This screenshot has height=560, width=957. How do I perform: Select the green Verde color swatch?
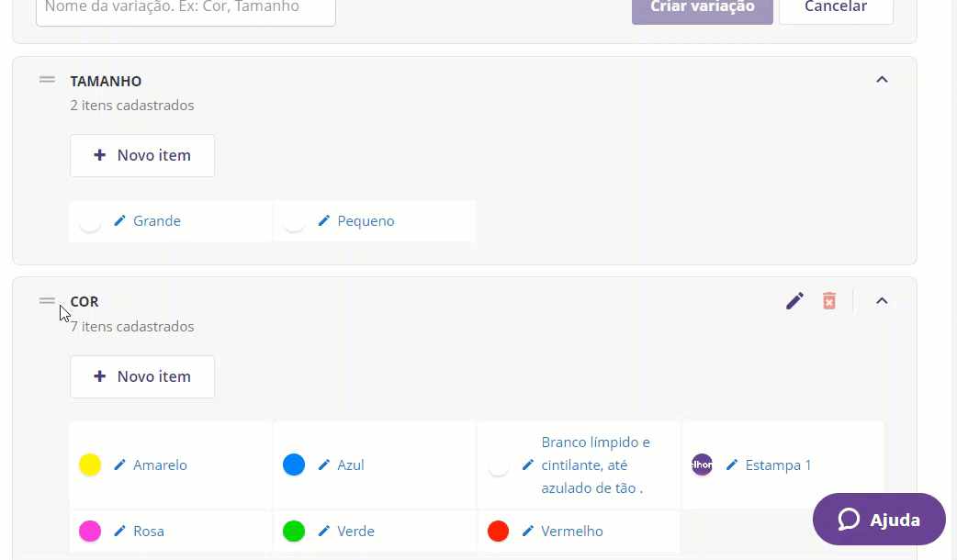point(294,532)
